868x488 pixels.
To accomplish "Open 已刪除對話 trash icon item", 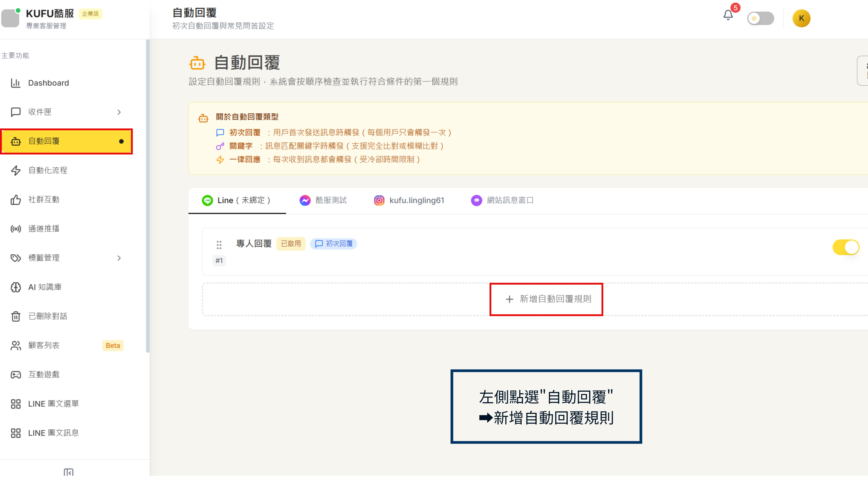I will tap(16, 316).
